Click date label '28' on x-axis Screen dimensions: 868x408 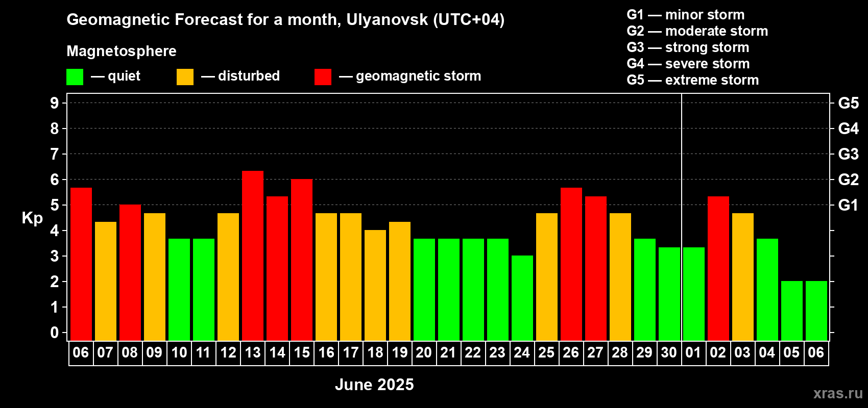click(620, 352)
